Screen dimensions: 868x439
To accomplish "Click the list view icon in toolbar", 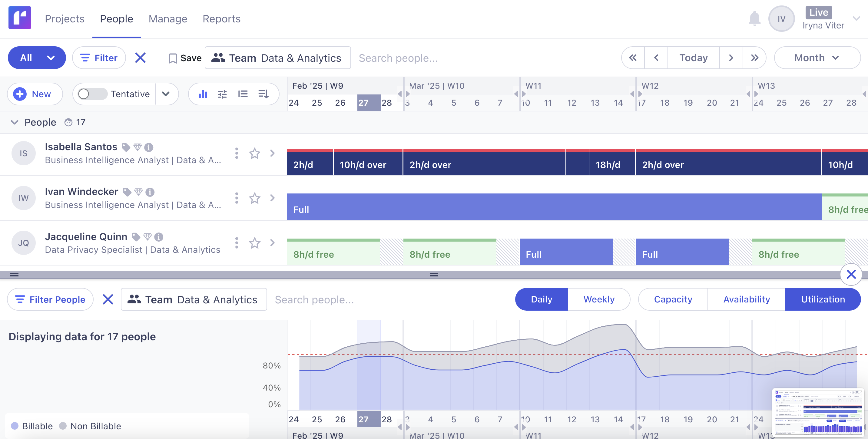I will pyautogui.click(x=243, y=94).
